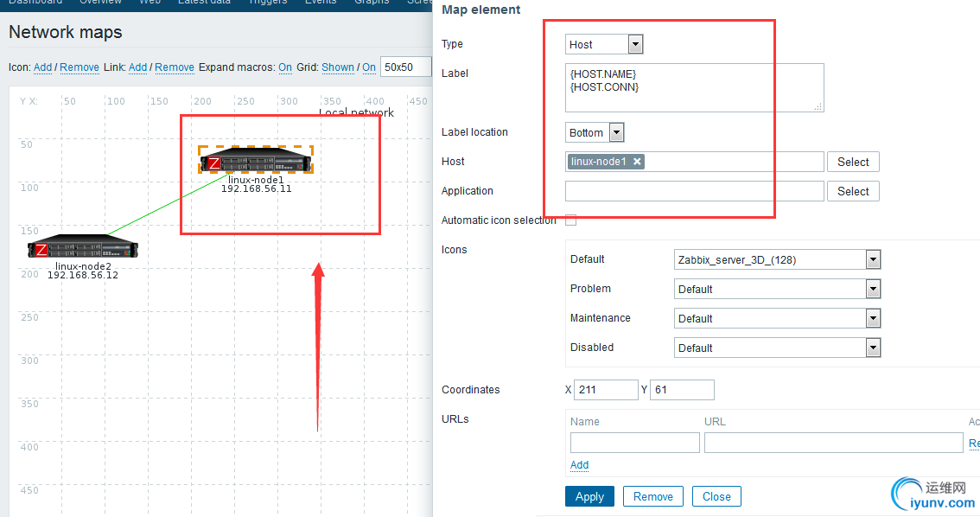Open the Events menu item
The height and width of the screenshot is (517, 980).
click(x=321, y=2)
